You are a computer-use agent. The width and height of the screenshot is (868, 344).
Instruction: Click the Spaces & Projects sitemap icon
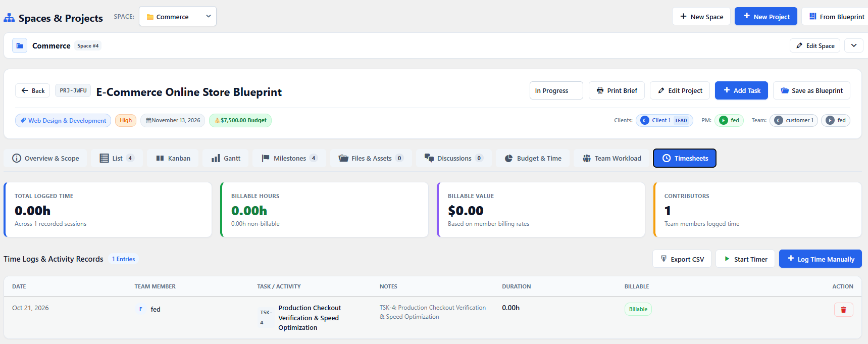[9, 18]
